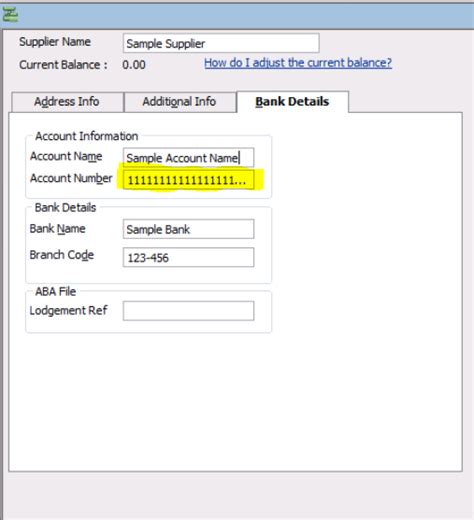Image resolution: width=474 pixels, height=520 pixels.
Task: Click the Account Information group heading
Action: click(86, 136)
